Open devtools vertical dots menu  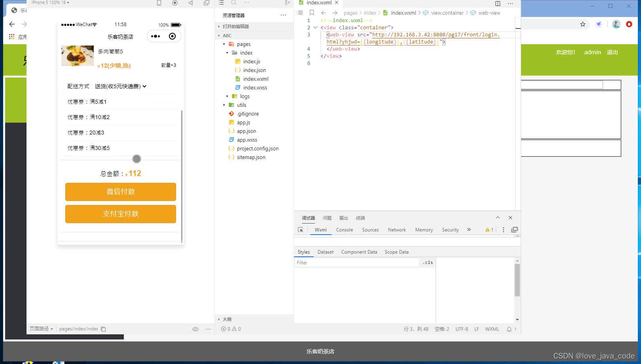pyautogui.click(x=503, y=230)
